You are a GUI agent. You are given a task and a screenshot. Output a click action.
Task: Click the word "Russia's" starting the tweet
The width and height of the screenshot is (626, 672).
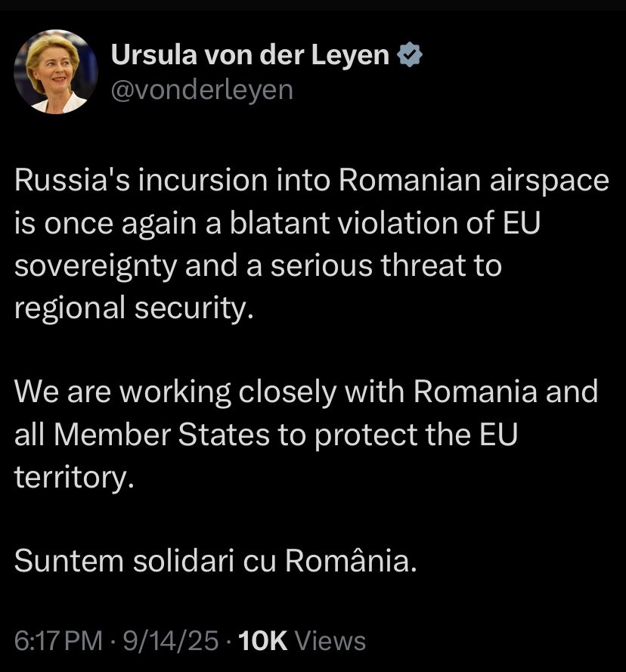[72, 181]
